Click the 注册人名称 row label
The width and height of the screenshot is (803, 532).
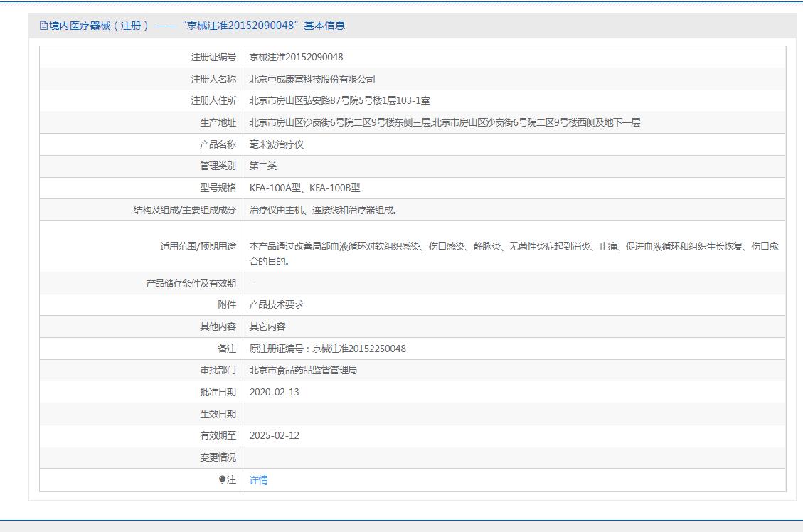213,79
